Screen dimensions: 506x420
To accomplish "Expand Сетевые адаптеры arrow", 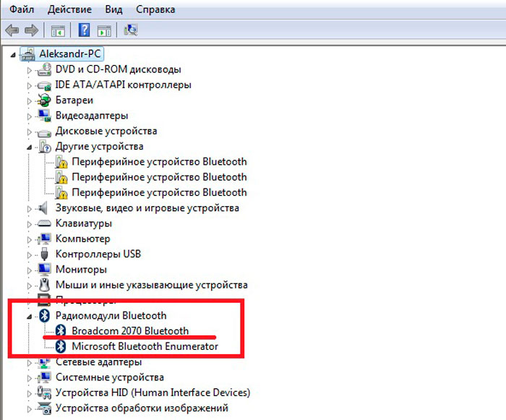I will (x=30, y=363).
